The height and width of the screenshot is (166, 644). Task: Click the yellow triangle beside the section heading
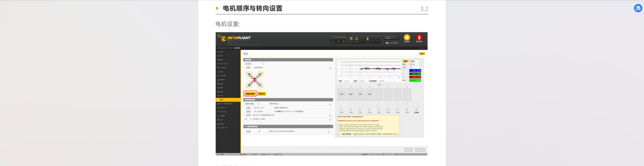[217, 8]
